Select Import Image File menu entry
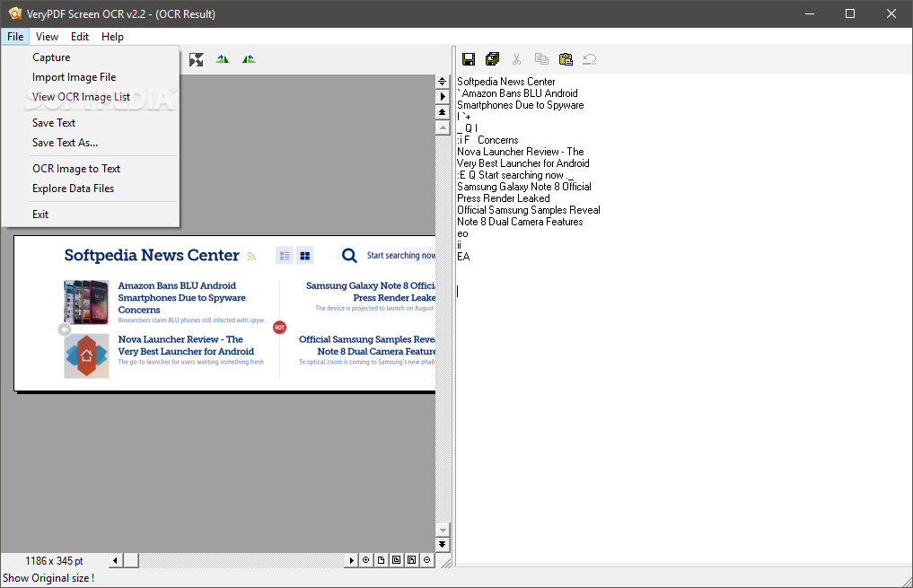This screenshot has height=588, width=913. pos(91,77)
